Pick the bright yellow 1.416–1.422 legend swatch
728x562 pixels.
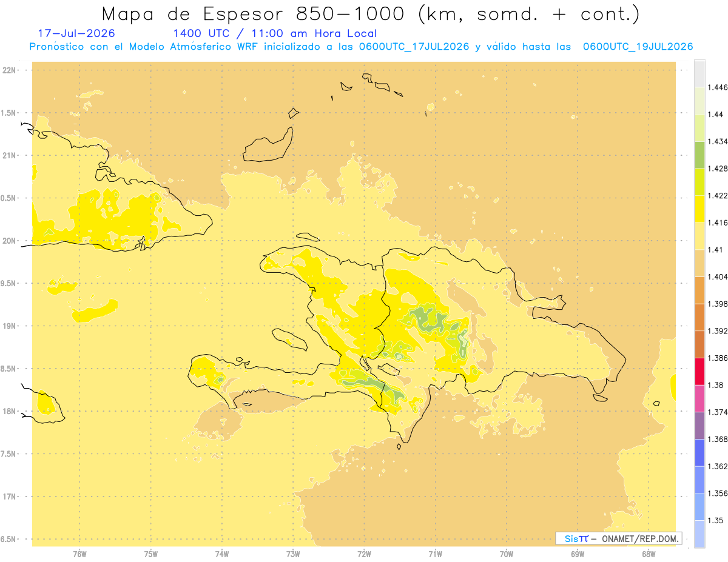(x=699, y=209)
